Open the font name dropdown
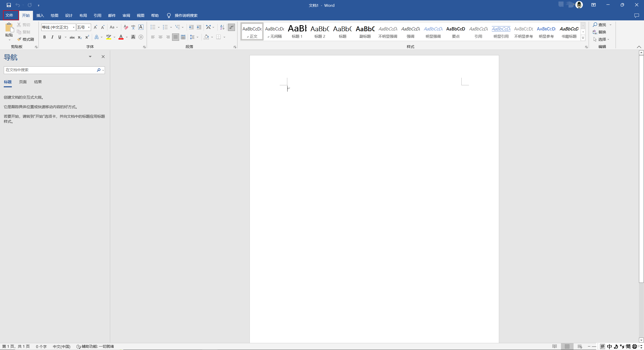 tap(74, 27)
